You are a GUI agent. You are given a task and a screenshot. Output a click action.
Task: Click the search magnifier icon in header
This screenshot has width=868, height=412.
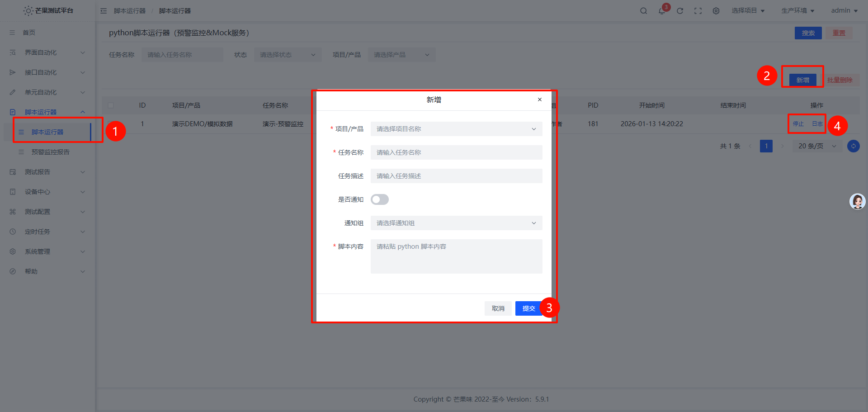click(643, 11)
